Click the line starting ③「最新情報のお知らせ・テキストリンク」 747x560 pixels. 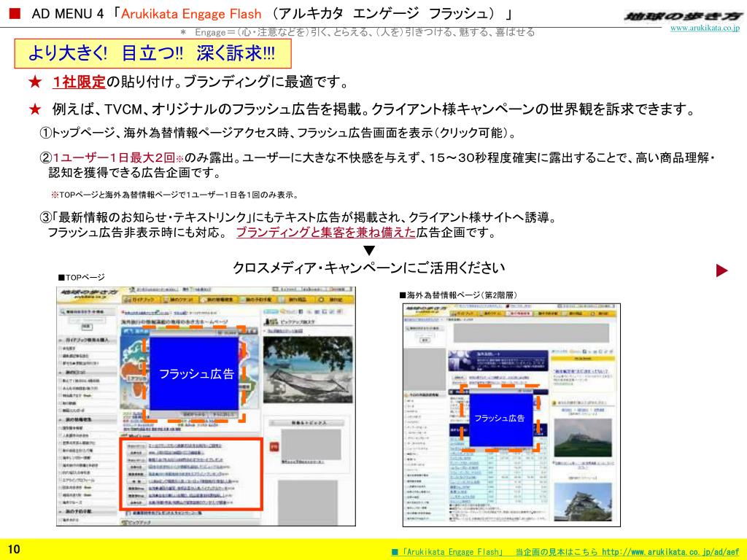point(298,217)
